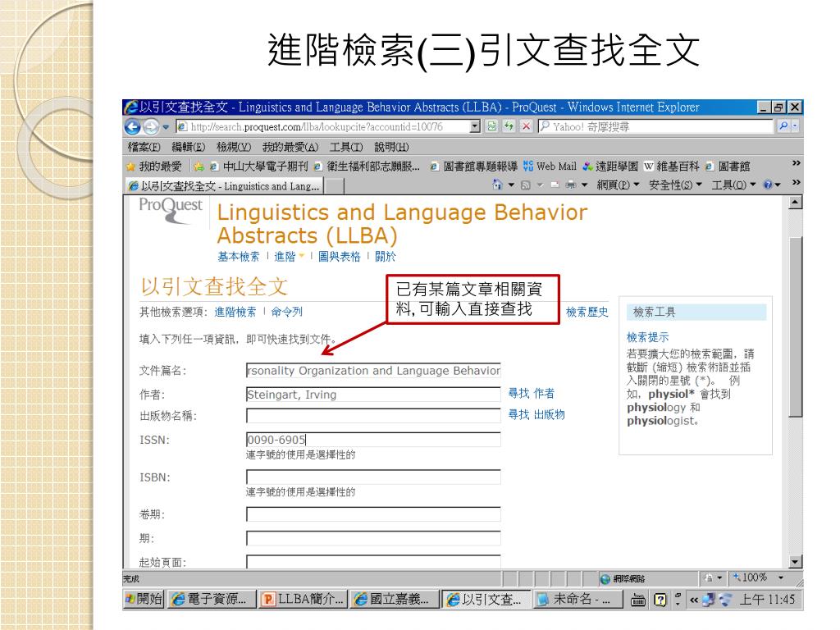Open a new blank tab
This screenshot has width=840, height=630.
pos(335,186)
